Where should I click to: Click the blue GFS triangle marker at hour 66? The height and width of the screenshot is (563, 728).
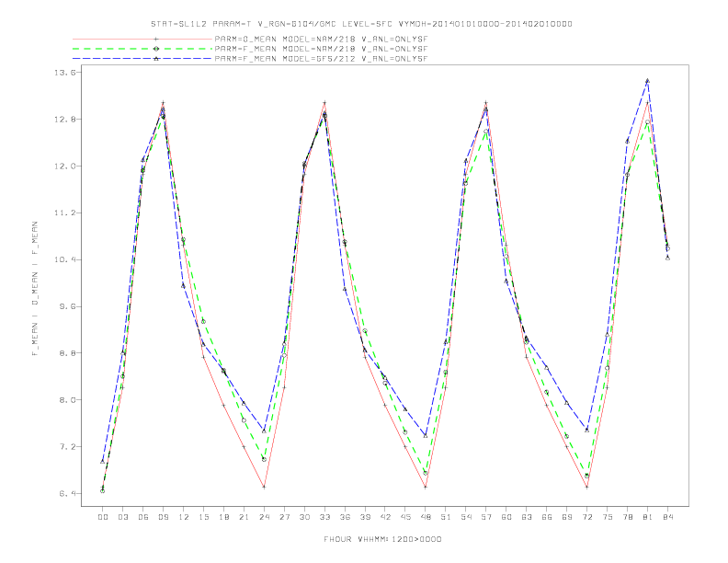point(547,367)
